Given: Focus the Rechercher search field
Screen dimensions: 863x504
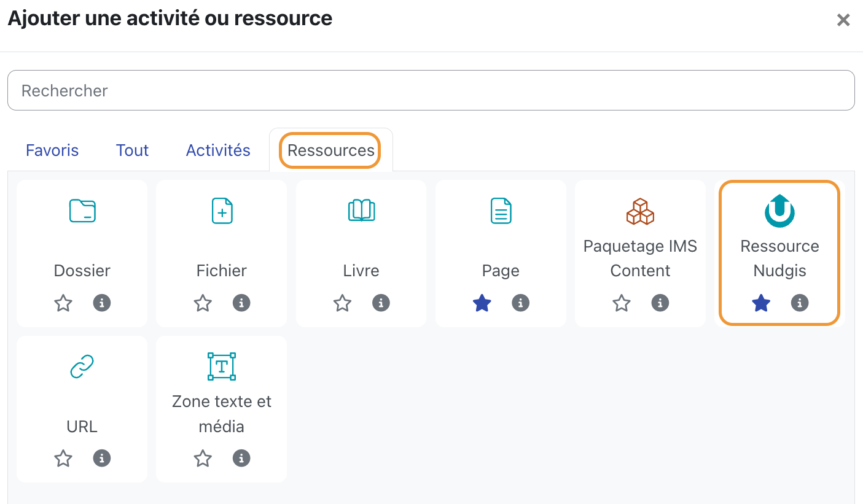Looking at the screenshot, I should pos(431,90).
